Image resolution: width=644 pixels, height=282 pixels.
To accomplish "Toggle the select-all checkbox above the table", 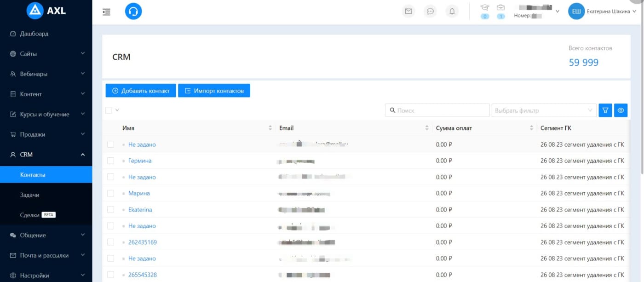I will click(x=109, y=110).
